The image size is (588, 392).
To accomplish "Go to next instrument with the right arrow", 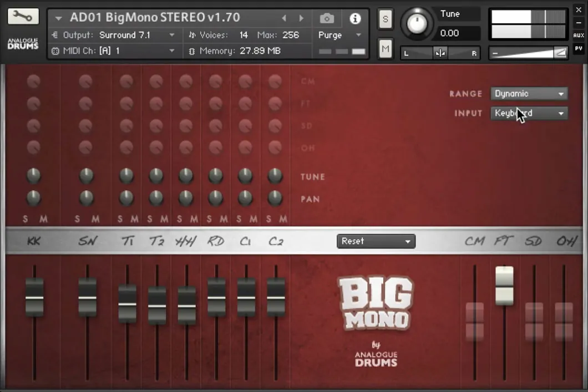I will pyautogui.click(x=301, y=18).
